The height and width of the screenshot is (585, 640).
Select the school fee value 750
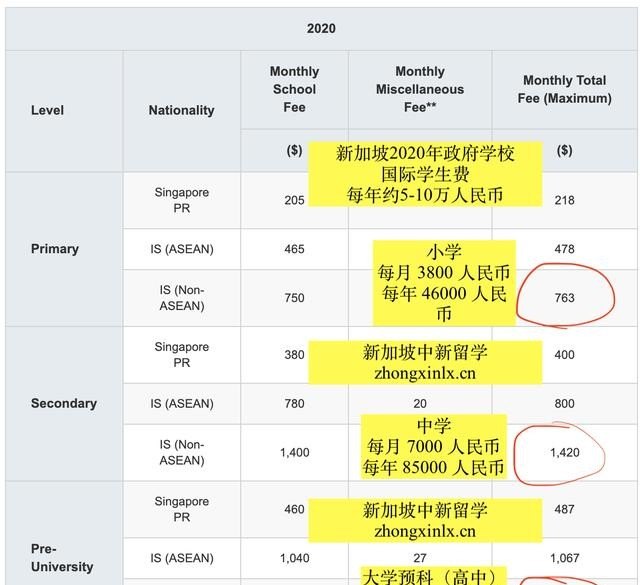(294, 298)
